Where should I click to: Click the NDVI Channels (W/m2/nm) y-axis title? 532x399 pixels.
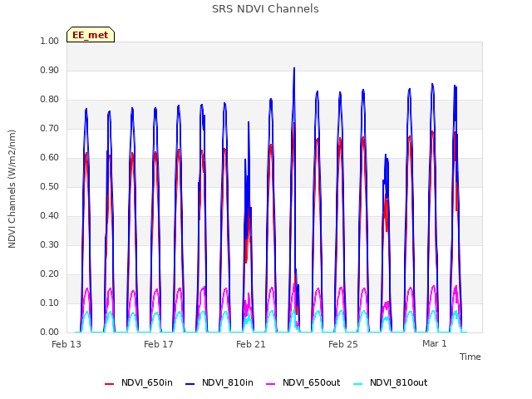(12, 189)
